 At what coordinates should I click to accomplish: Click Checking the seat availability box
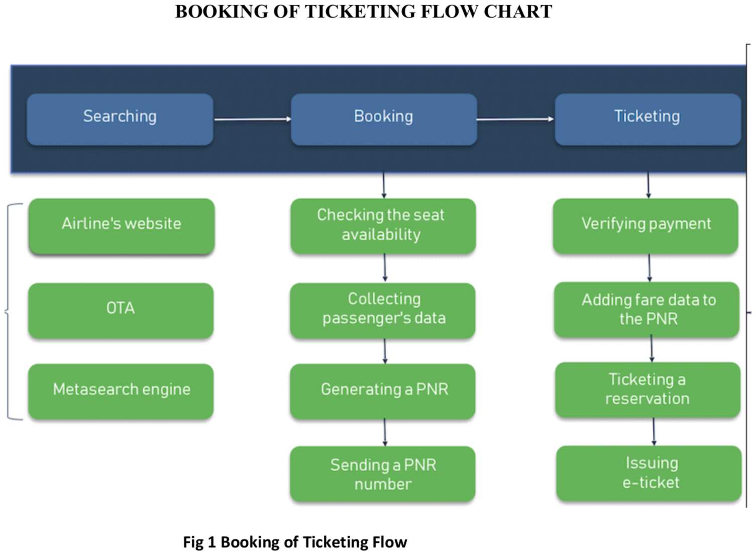pos(383,226)
